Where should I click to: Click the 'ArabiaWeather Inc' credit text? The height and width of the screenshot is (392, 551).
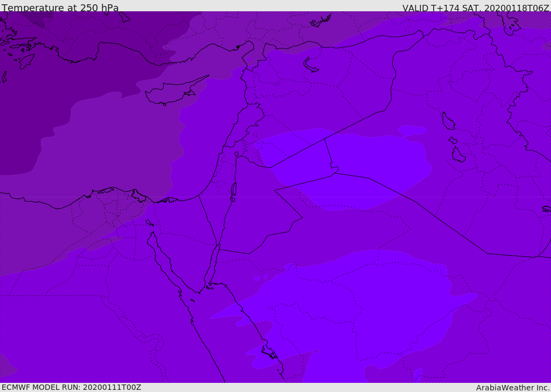click(x=513, y=388)
